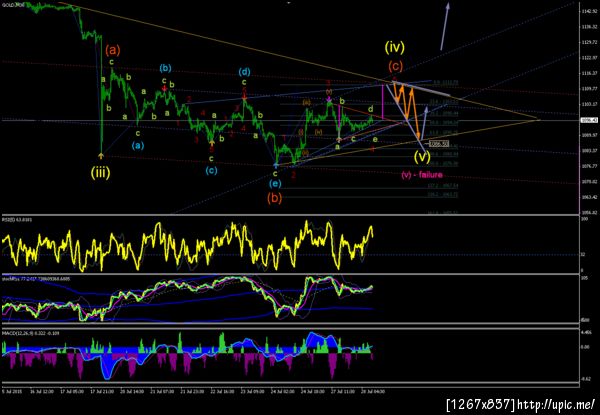600x415 pixels.
Task: Select the 27 Jul 11:00 time label
Action: coord(342,392)
